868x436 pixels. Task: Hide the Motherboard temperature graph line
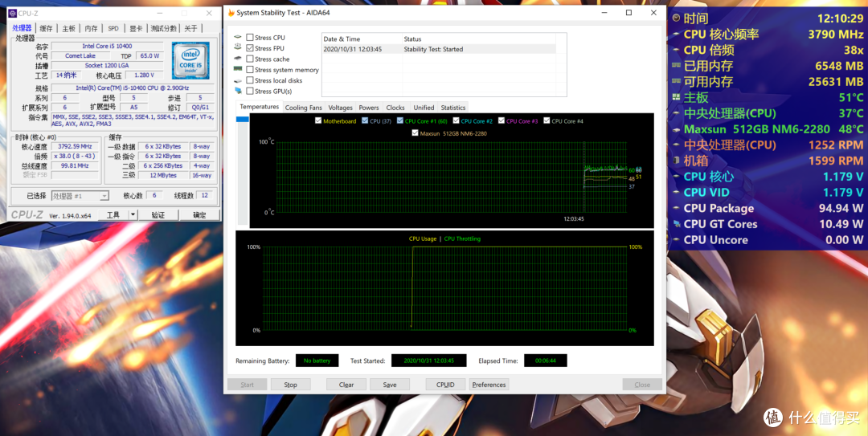[317, 120]
